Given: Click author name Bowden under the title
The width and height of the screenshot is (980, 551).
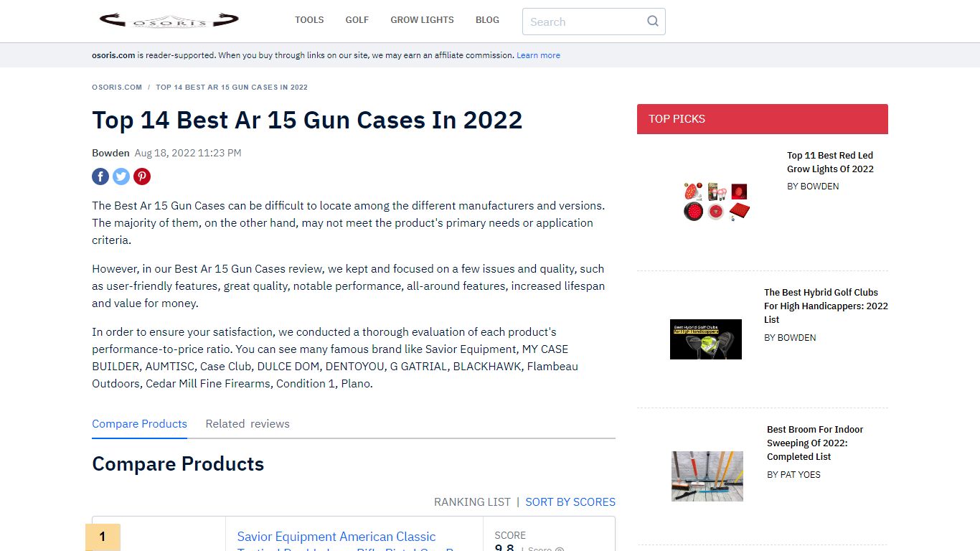Looking at the screenshot, I should click(110, 153).
